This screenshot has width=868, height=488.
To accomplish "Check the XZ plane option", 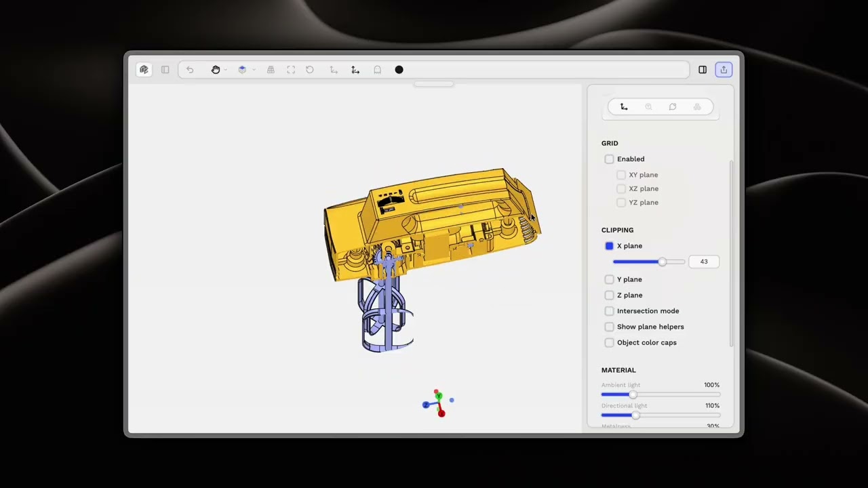I will click(621, 188).
